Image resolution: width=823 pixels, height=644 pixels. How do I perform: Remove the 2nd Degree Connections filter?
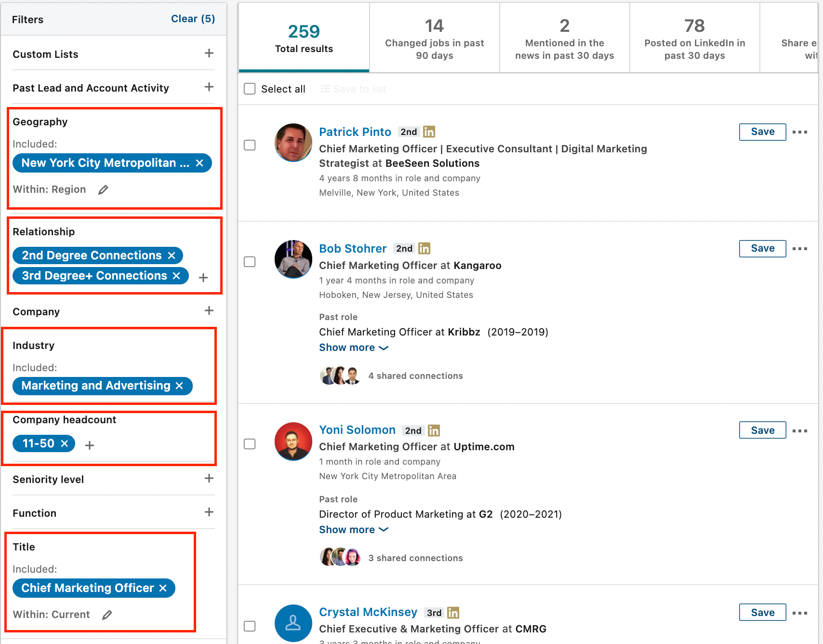pos(172,255)
